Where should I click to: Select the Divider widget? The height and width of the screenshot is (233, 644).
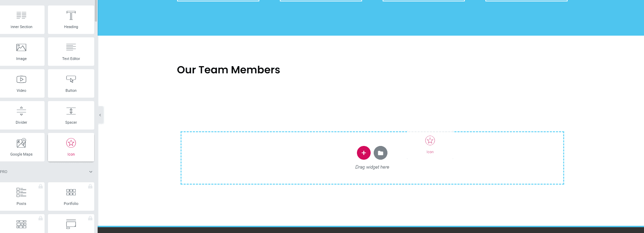click(x=22, y=115)
